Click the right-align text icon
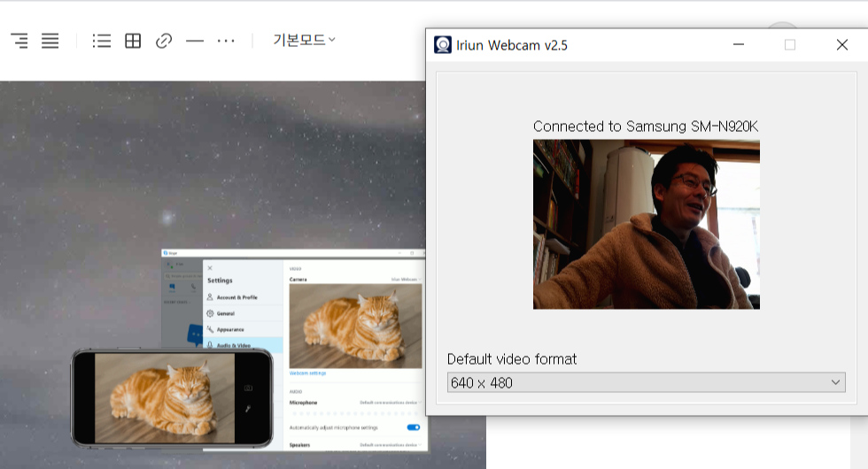The image size is (868, 469). pos(19,41)
